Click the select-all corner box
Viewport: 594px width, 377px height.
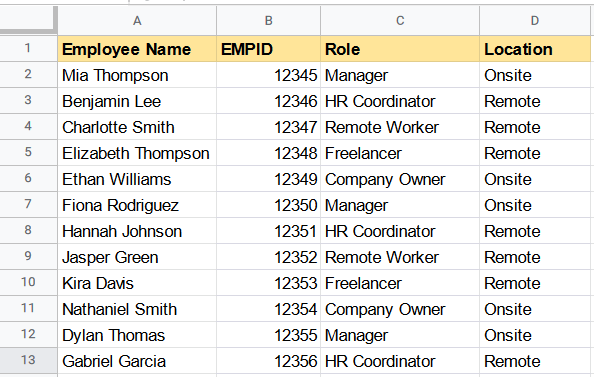click(x=28, y=20)
